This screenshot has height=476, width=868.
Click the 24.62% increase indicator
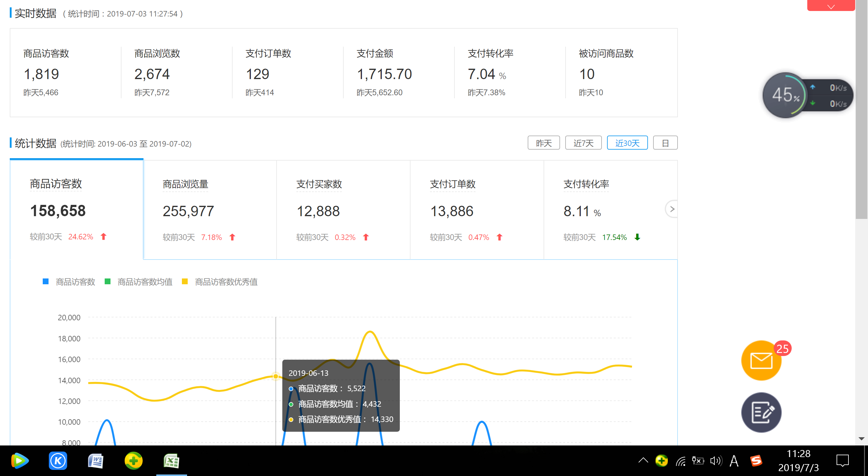coord(81,237)
